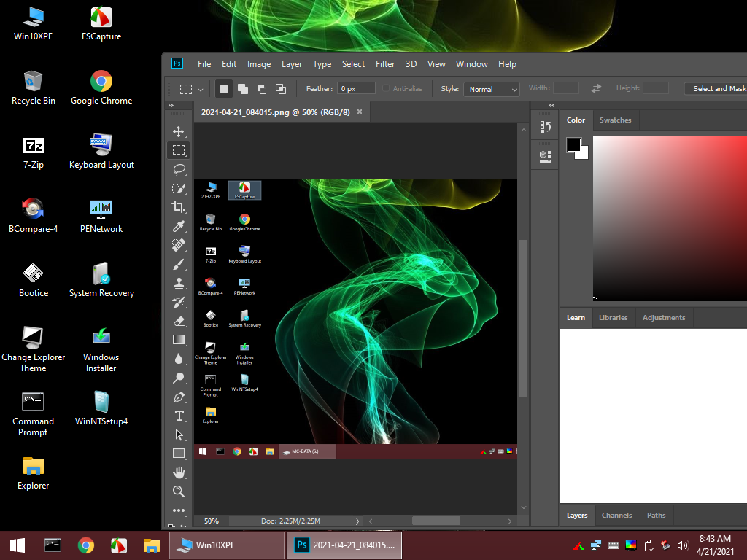Toggle the Anti-alias checkbox
This screenshot has height=560, width=747.
coord(386,88)
